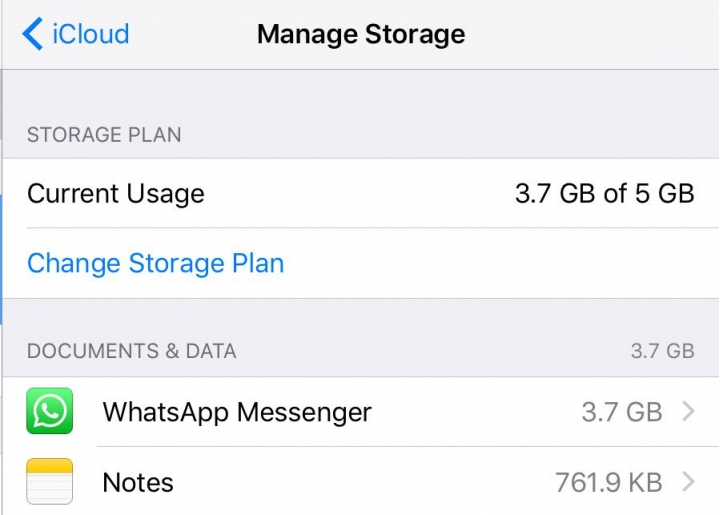Expand WhatsApp row disclosure chevron

688,411
